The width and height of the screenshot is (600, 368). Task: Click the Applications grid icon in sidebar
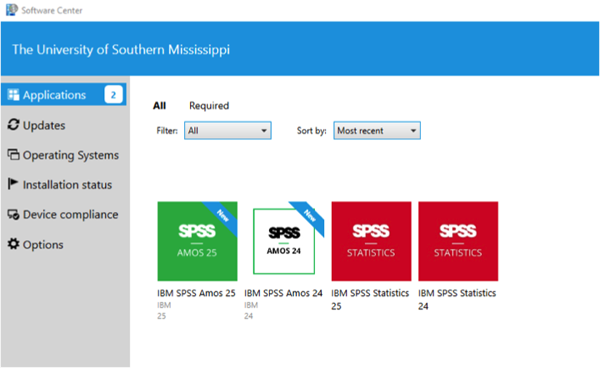pyautogui.click(x=13, y=95)
